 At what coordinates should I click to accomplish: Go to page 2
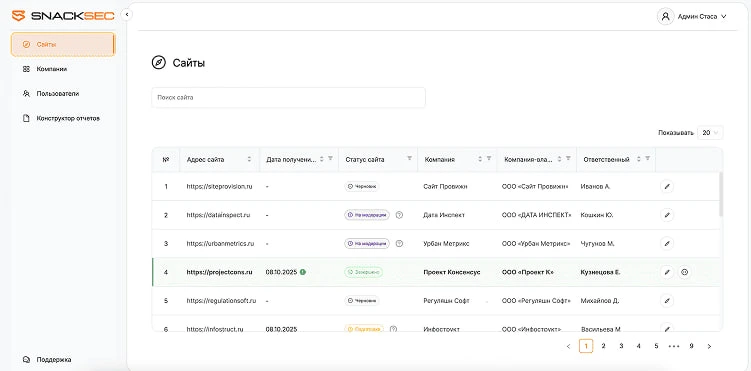tap(603, 346)
